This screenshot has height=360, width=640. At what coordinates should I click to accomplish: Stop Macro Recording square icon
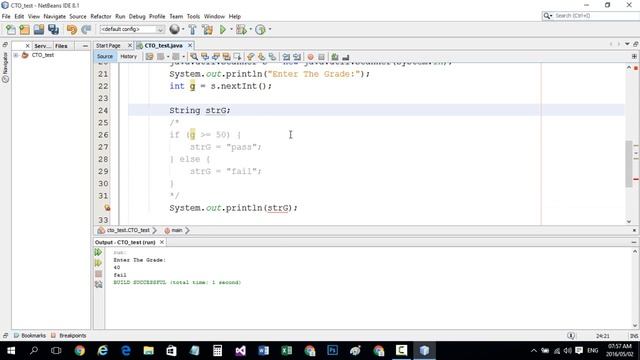[321, 57]
